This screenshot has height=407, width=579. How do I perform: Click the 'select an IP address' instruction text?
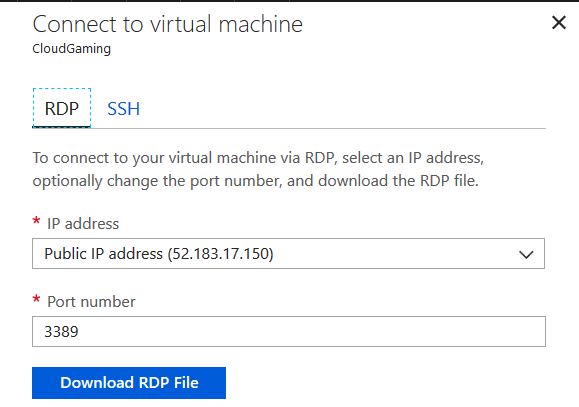tap(412, 158)
